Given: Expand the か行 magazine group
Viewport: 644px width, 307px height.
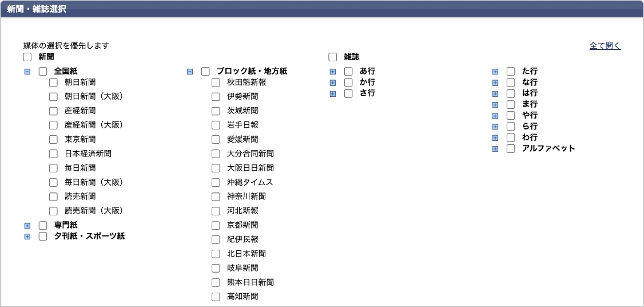Looking at the screenshot, I should pos(333,82).
